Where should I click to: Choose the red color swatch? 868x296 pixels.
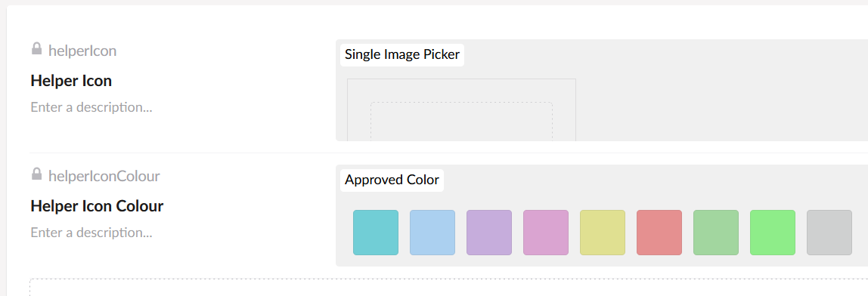point(659,233)
